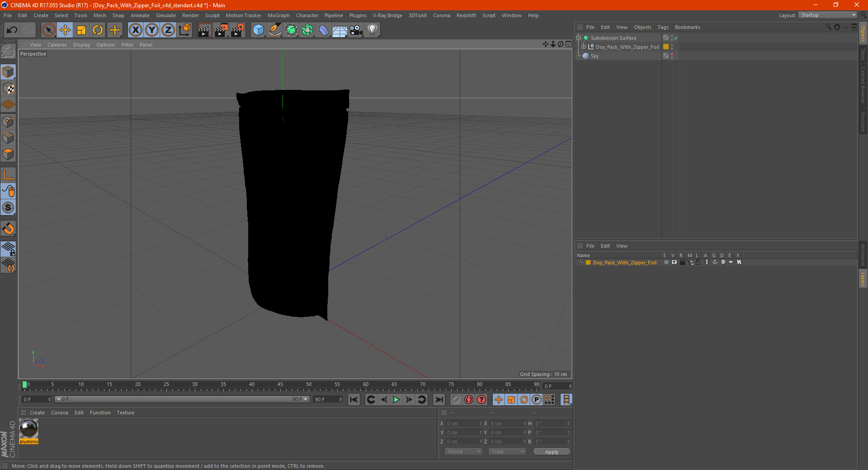Toggle Snap enable icon
The image size is (868, 470).
coord(8,229)
